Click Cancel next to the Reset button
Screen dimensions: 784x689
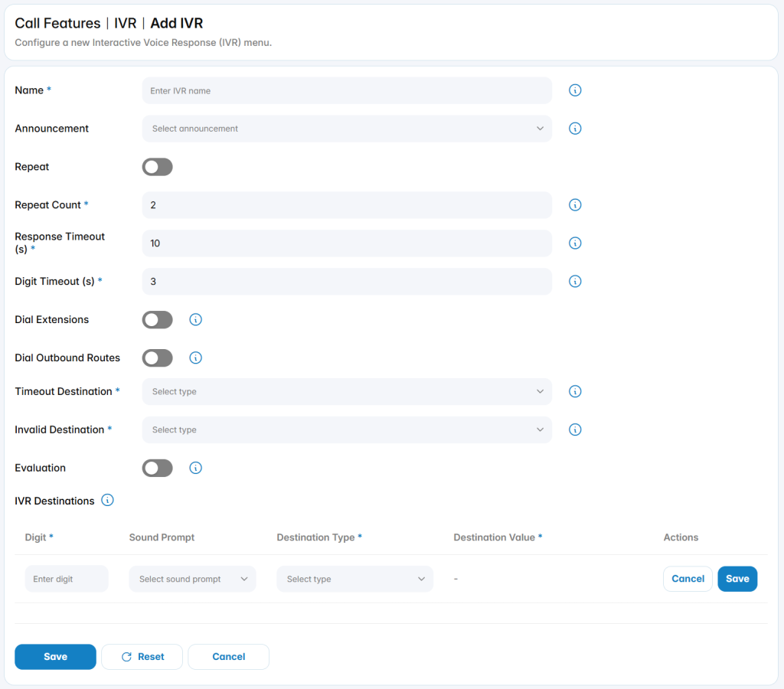[228, 657]
